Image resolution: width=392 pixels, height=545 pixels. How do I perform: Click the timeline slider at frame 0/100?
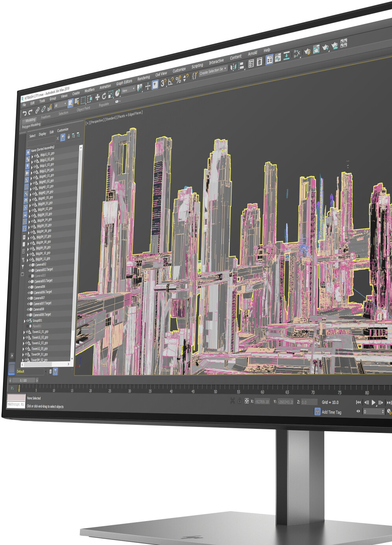(x=24, y=381)
